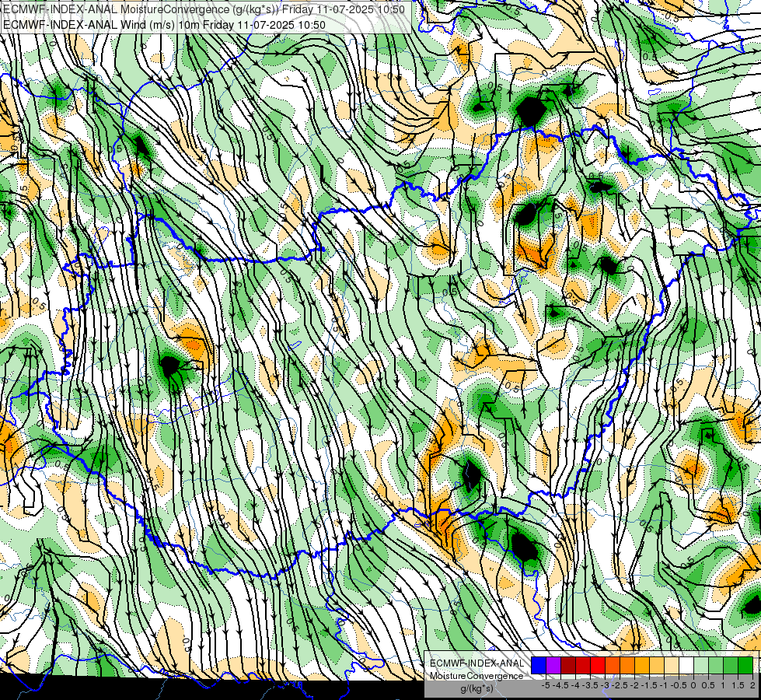Click the amber swatch between -2 and -1.5
The height and width of the screenshot is (700, 761).
pyautogui.click(x=642, y=666)
